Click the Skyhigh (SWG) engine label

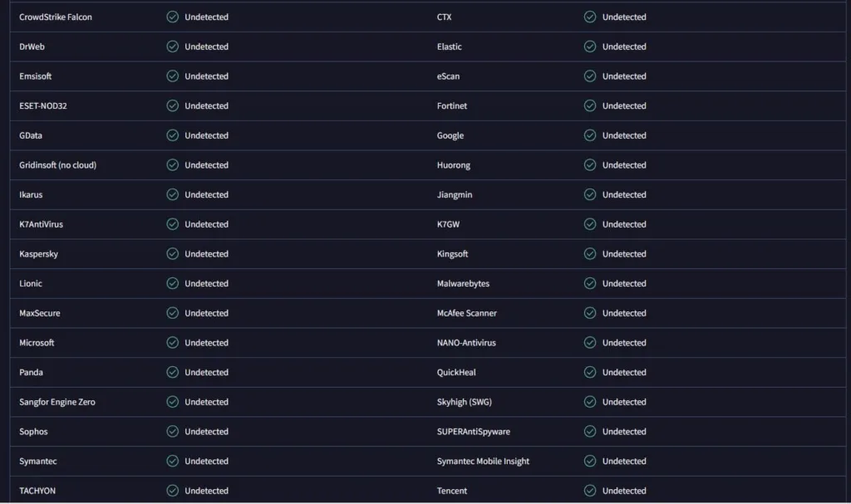point(465,402)
